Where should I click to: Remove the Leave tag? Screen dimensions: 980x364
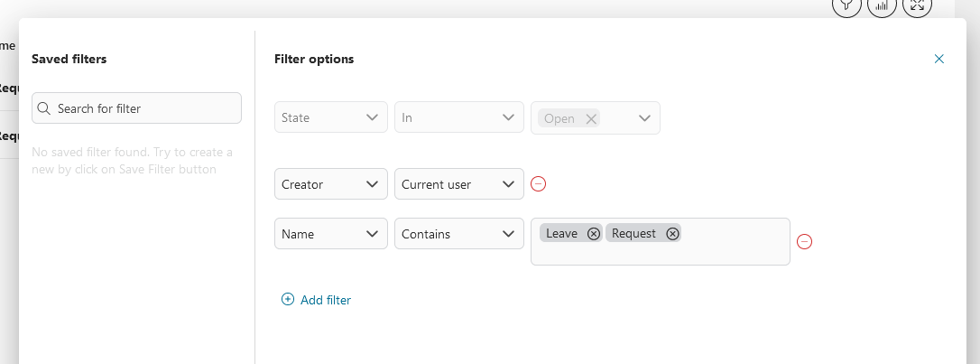(593, 234)
